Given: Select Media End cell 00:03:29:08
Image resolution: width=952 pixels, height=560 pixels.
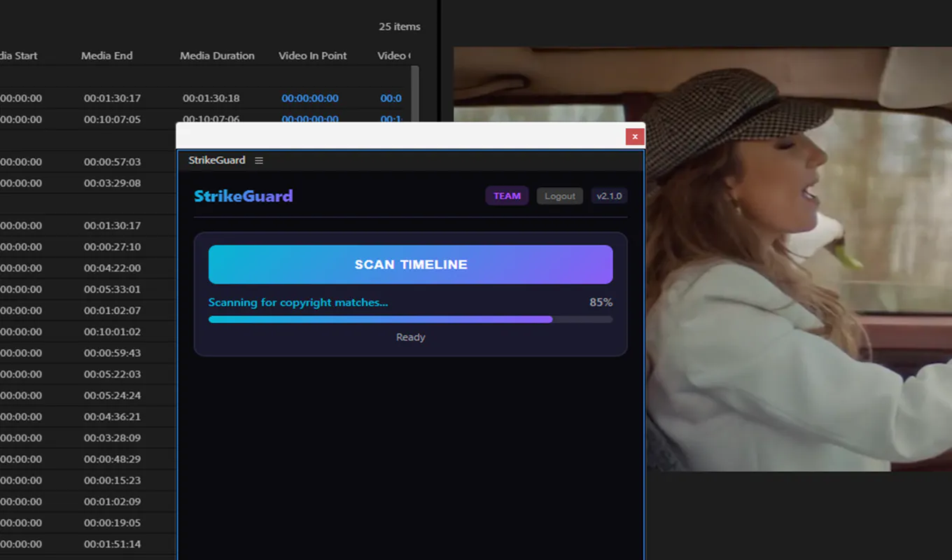Looking at the screenshot, I should coord(112,183).
